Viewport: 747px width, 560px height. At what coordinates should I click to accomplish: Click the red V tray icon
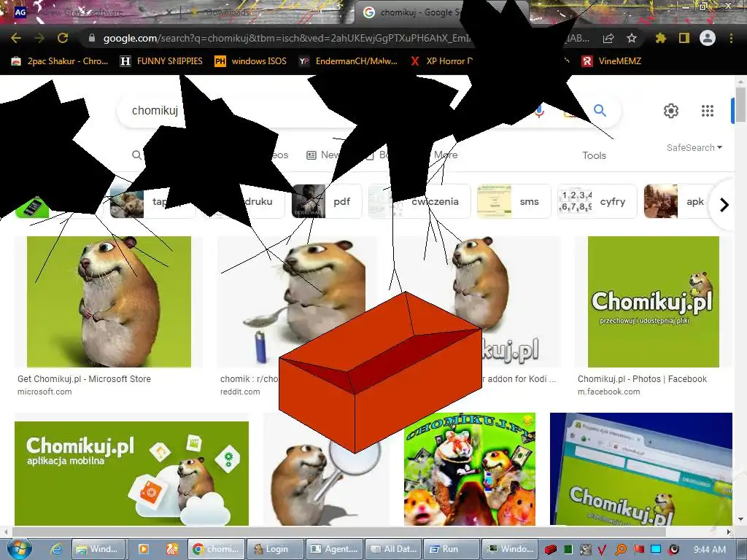click(x=602, y=550)
